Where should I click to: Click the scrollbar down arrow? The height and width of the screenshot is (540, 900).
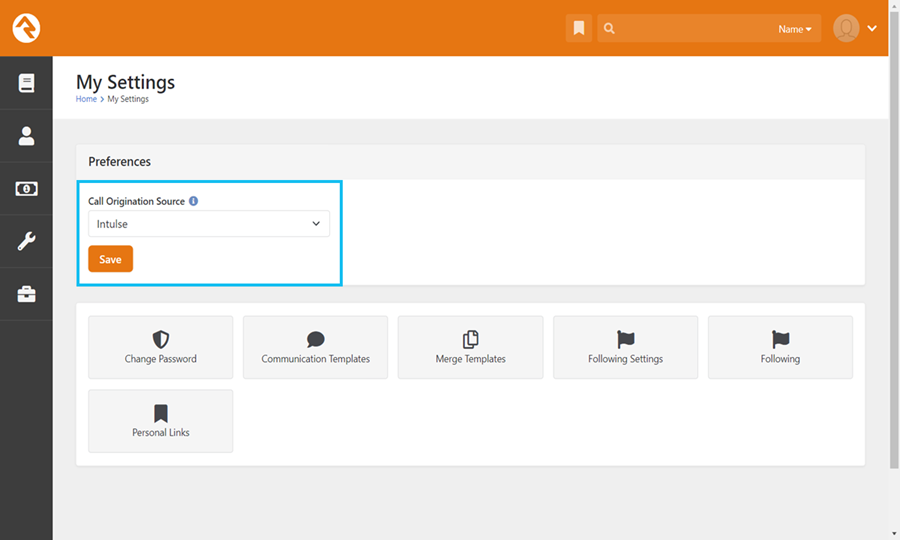[x=894, y=534]
